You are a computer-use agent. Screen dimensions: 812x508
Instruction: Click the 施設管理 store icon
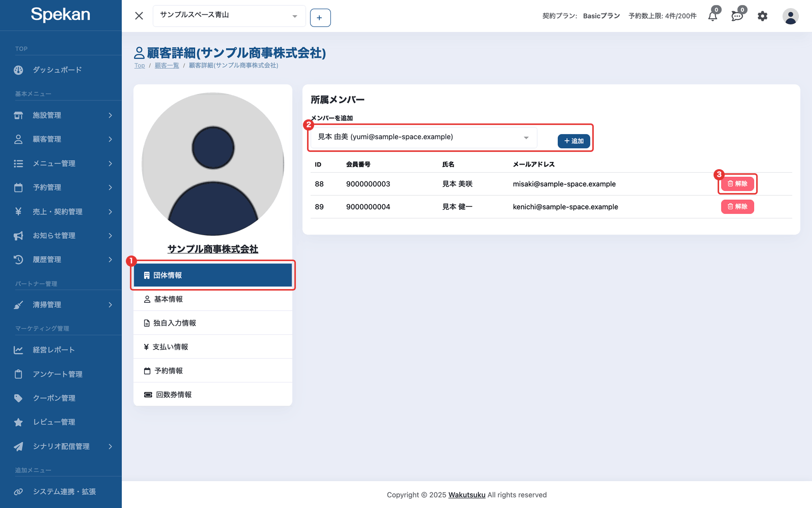(18, 115)
